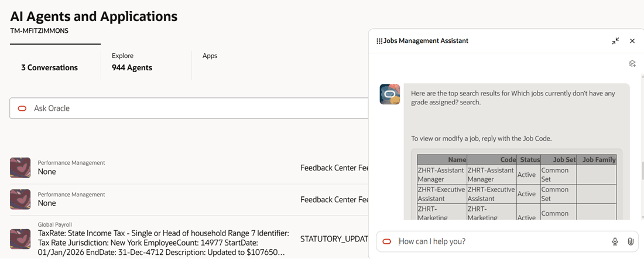Screen dimensions: 644x259
Task: Click the Oracle logo in Ask Oracle bar
Action: tap(22, 108)
